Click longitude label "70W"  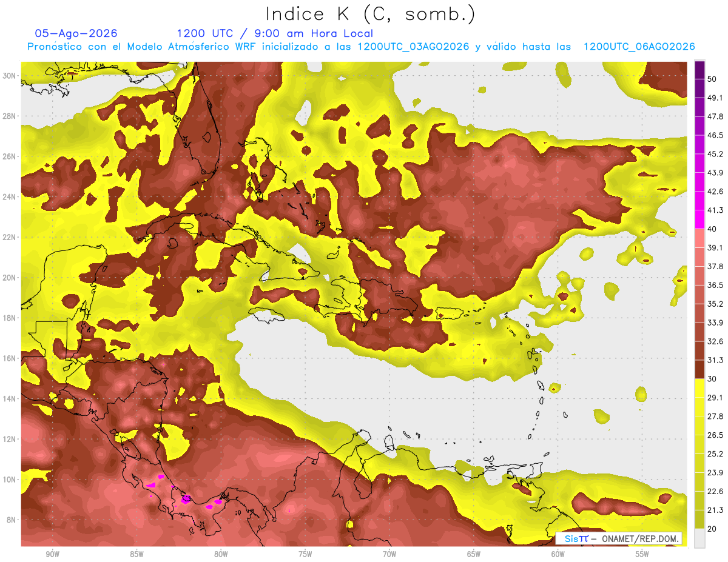[x=389, y=554]
